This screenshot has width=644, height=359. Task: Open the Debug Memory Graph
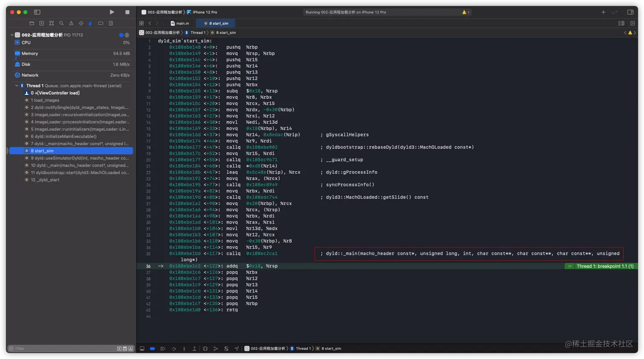(x=216, y=349)
